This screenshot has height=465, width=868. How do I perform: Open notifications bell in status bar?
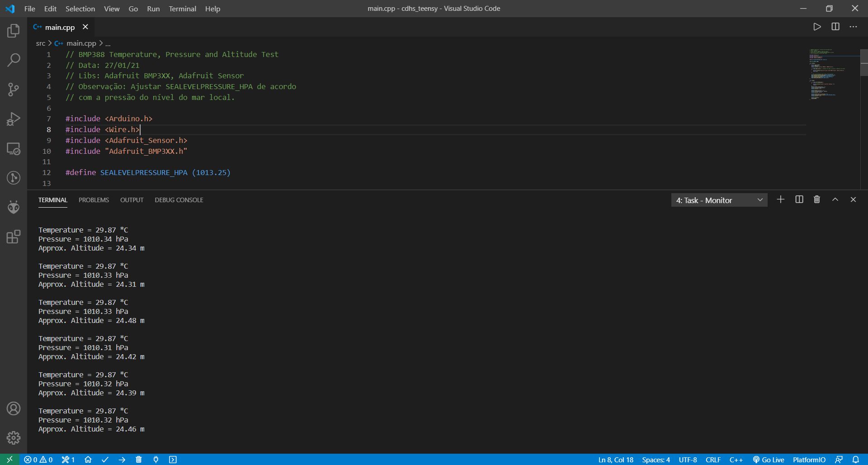(x=856, y=460)
